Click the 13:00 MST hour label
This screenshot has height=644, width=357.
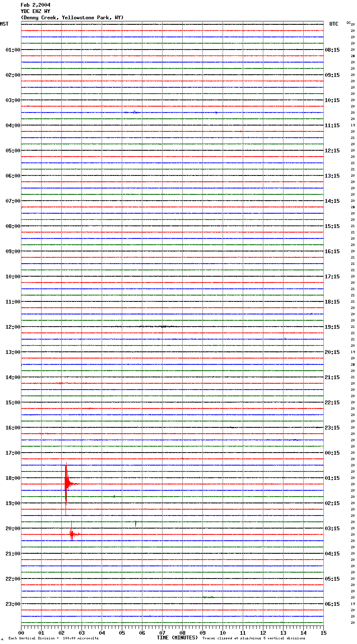[x=13, y=352]
